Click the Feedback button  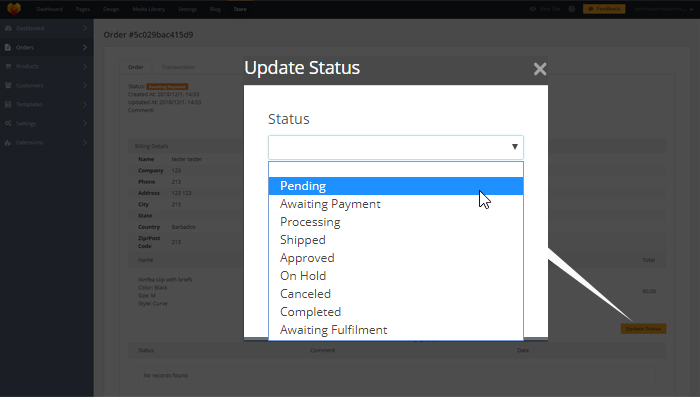(x=604, y=9)
